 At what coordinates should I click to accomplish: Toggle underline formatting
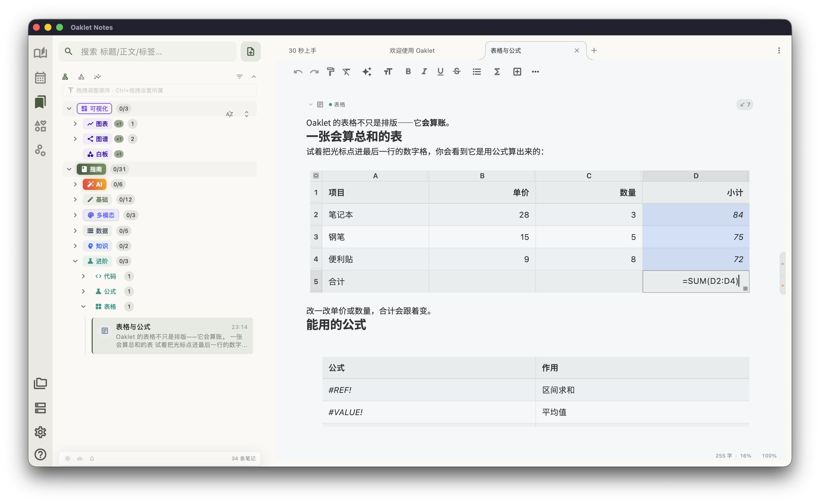(440, 72)
